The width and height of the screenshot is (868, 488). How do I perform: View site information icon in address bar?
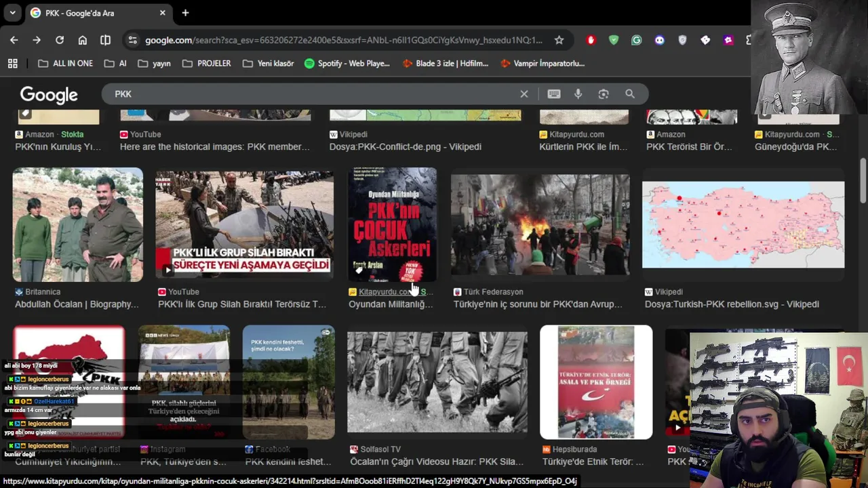point(132,40)
